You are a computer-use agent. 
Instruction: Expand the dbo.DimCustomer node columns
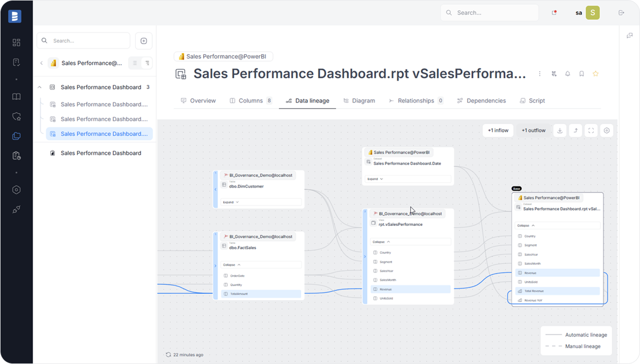[x=230, y=202]
